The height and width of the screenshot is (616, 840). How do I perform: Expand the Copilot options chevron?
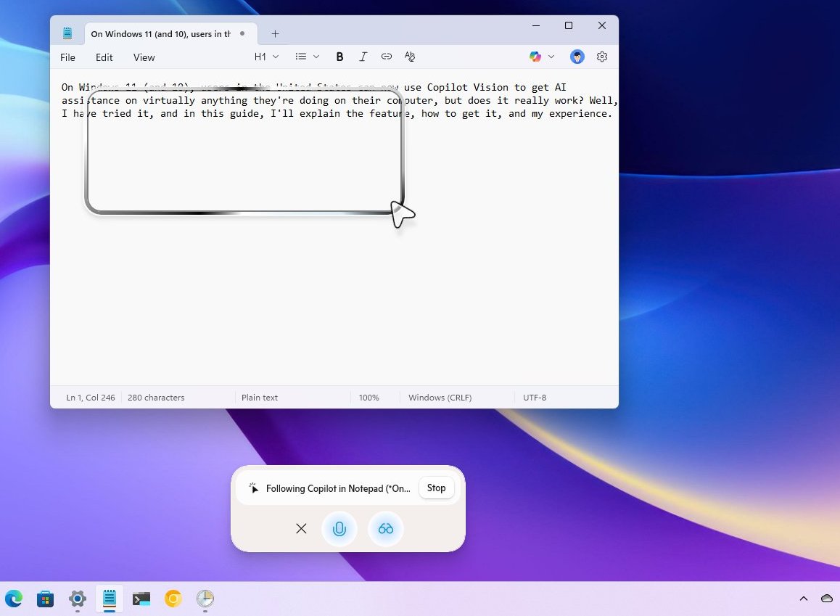click(551, 57)
